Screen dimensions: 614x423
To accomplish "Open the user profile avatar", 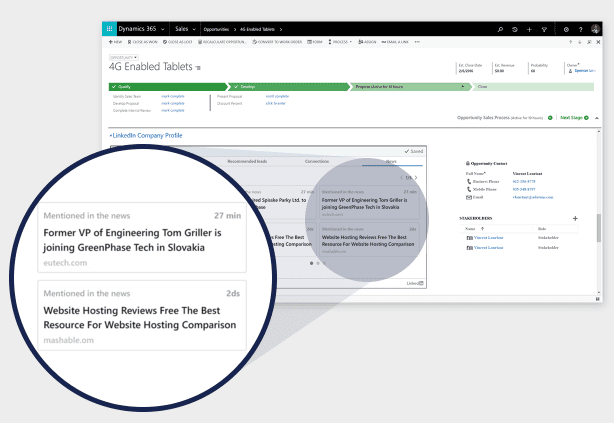I will 595,29.
